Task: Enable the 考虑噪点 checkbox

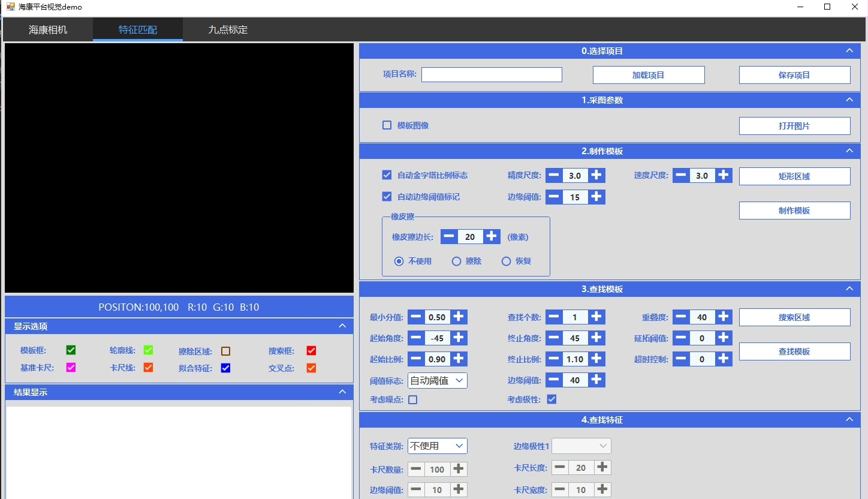Action: click(x=412, y=399)
